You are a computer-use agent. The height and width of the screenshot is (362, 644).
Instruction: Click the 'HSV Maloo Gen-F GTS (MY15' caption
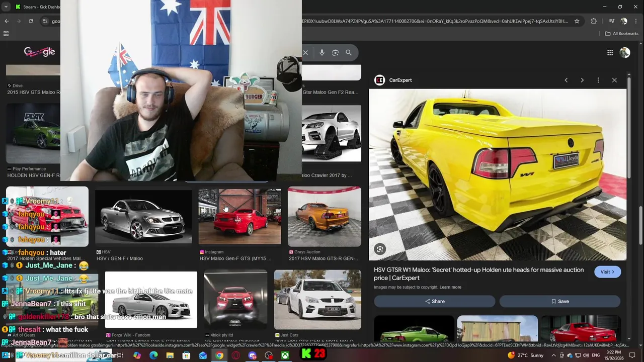point(235,258)
